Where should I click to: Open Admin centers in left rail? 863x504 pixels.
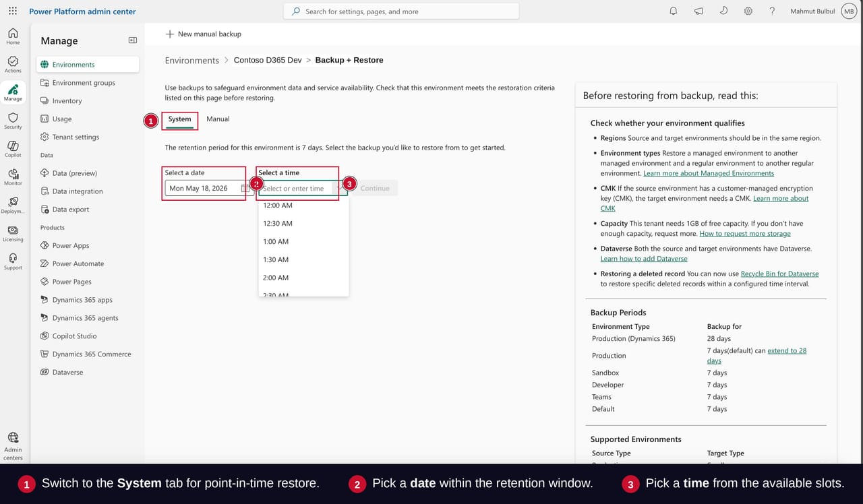click(x=13, y=446)
